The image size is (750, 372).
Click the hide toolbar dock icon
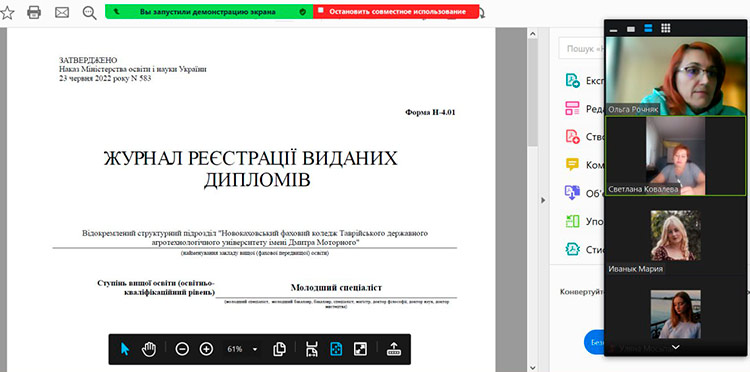[x=394, y=349]
